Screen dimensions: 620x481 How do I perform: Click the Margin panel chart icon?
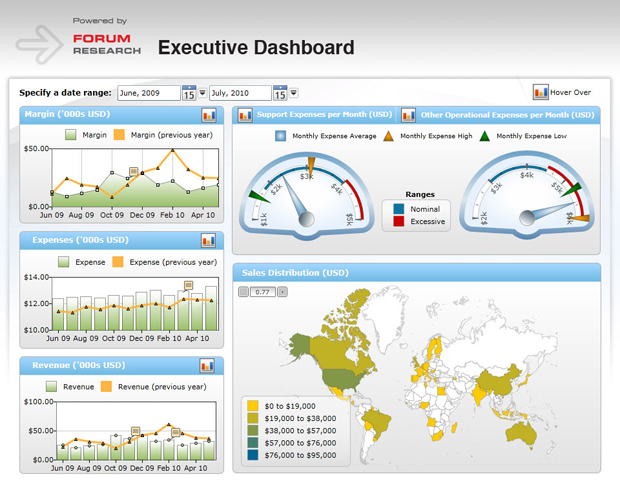(209, 116)
